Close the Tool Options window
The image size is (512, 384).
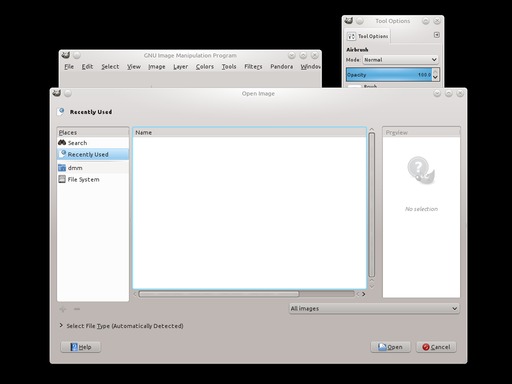click(x=437, y=21)
